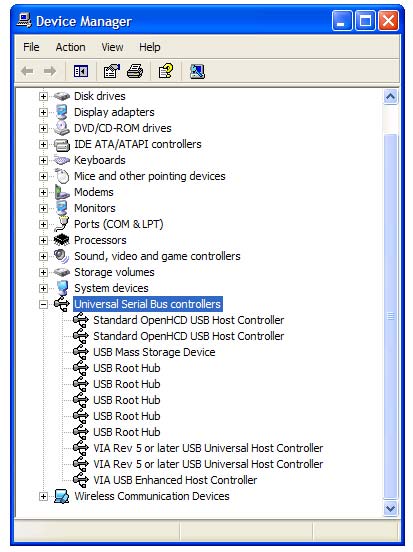Screen dimensions: 413x552
Task: Expand the Modems category
Action: pyautogui.click(x=43, y=192)
